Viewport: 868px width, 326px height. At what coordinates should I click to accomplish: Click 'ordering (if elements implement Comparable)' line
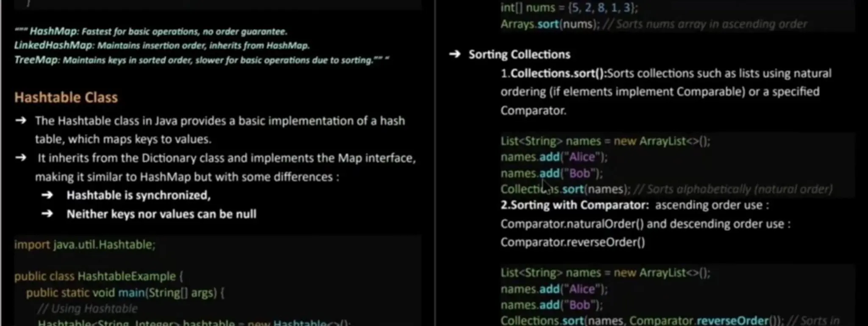point(660,92)
